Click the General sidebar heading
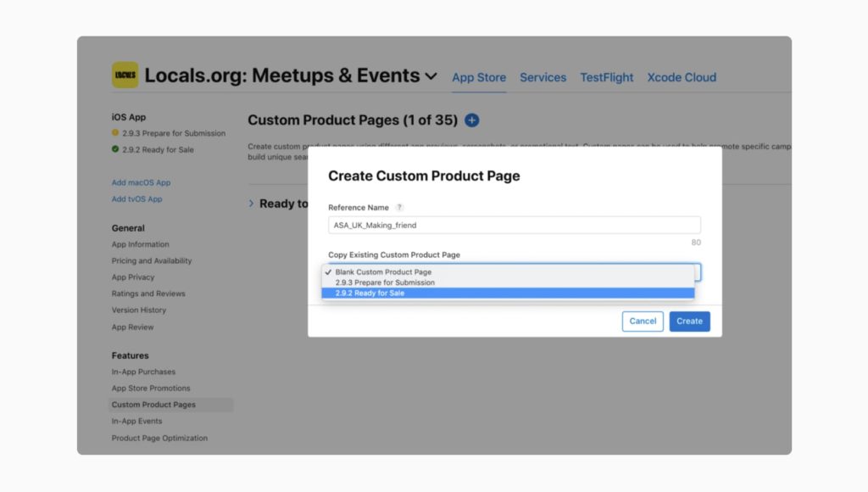 (x=128, y=228)
